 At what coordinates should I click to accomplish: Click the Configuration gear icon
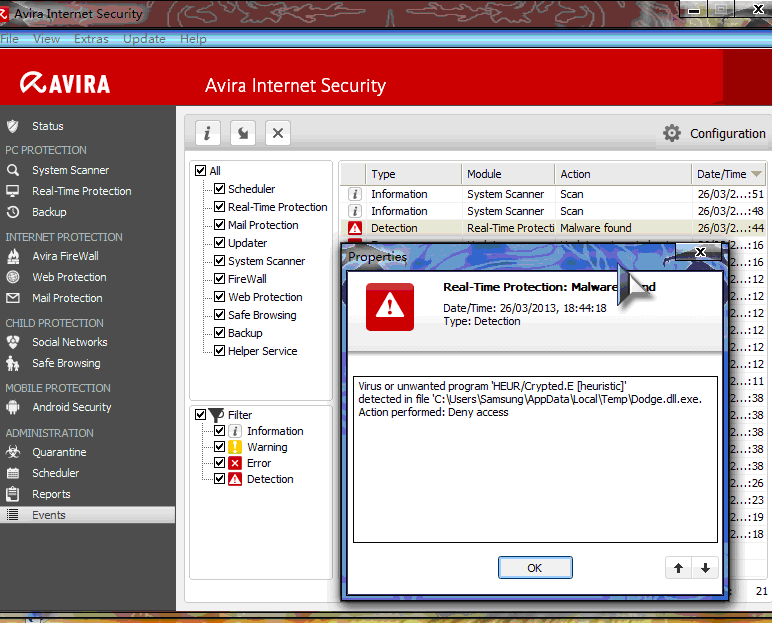coord(672,133)
